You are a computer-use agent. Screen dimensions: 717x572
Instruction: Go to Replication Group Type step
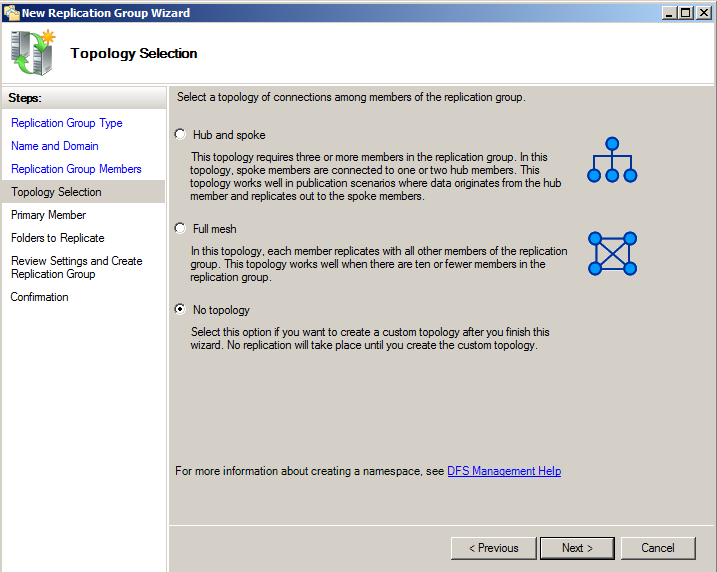coord(67,123)
